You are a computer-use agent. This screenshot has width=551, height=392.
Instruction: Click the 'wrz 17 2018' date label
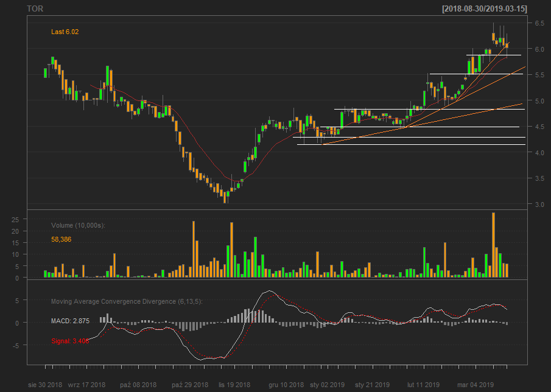[86, 385]
